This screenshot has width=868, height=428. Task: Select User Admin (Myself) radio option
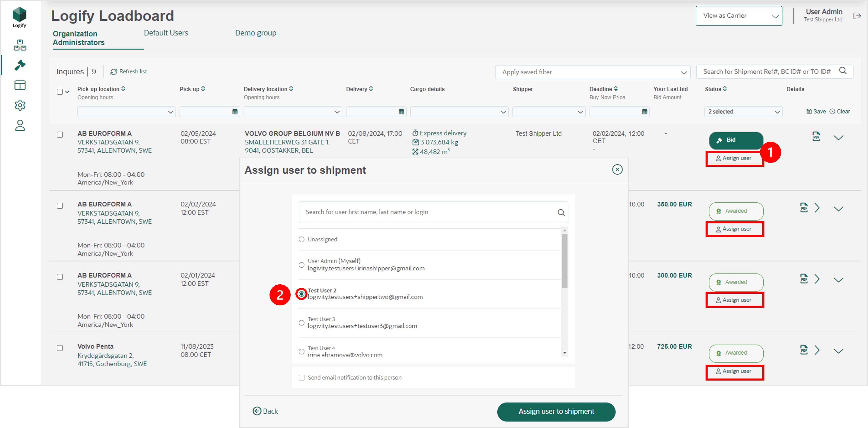[x=302, y=265]
